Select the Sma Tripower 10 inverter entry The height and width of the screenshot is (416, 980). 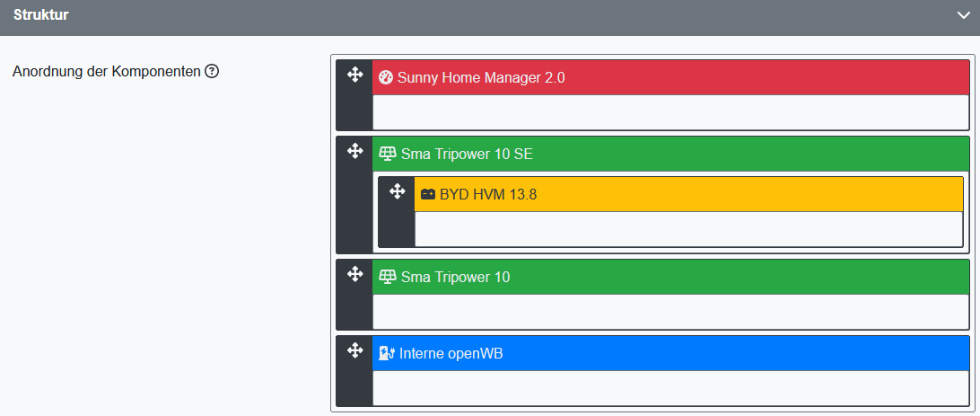tap(455, 278)
